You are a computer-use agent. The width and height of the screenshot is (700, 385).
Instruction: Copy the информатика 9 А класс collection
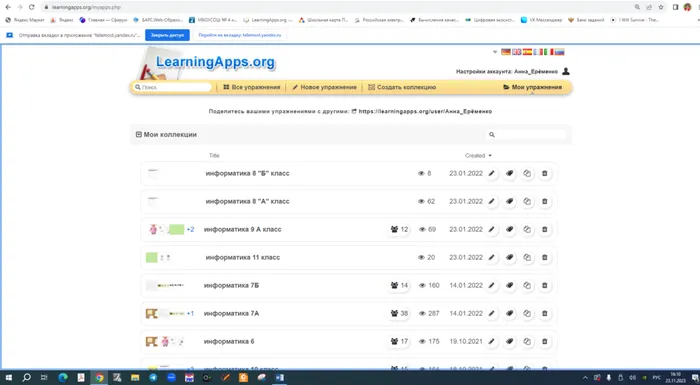[x=527, y=229]
